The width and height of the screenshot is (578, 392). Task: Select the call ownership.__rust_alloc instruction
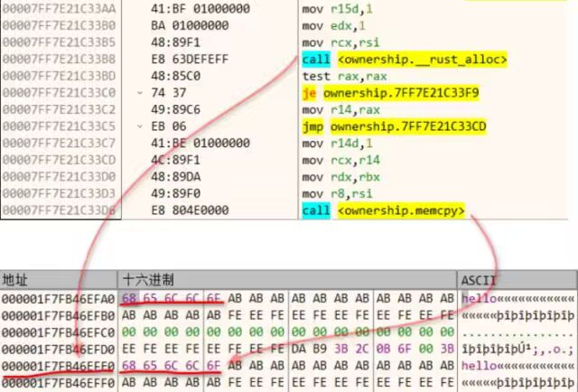[405, 61]
